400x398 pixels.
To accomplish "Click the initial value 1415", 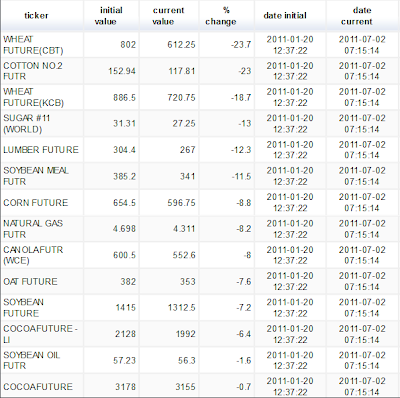I will (126, 307).
